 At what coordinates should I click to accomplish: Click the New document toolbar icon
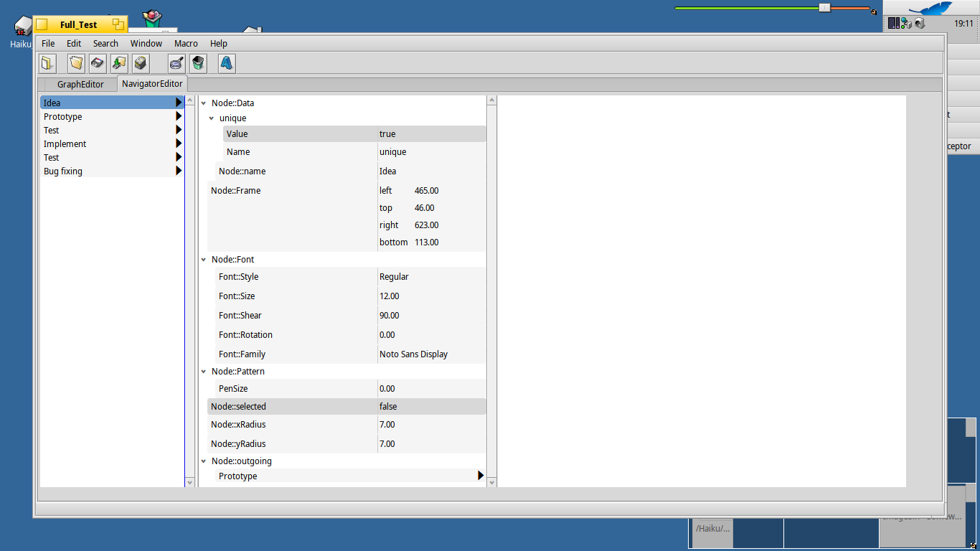pyautogui.click(x=47, y=63)
